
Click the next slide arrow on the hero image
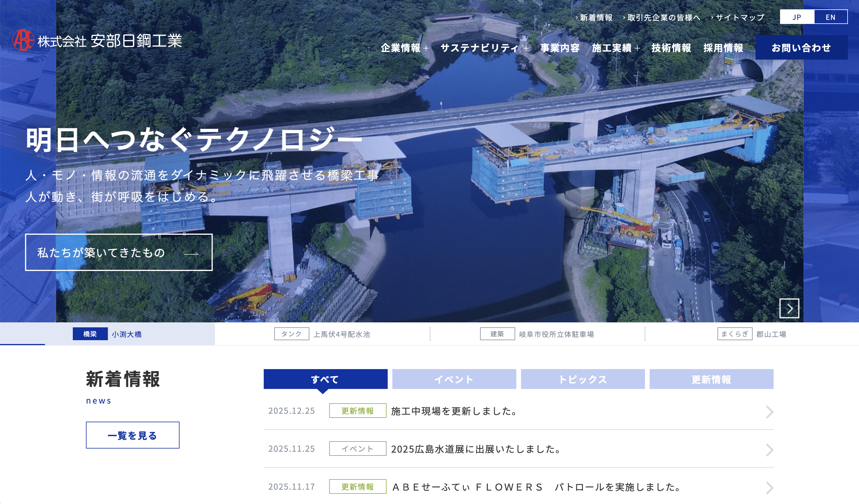(x=789, y=309)
